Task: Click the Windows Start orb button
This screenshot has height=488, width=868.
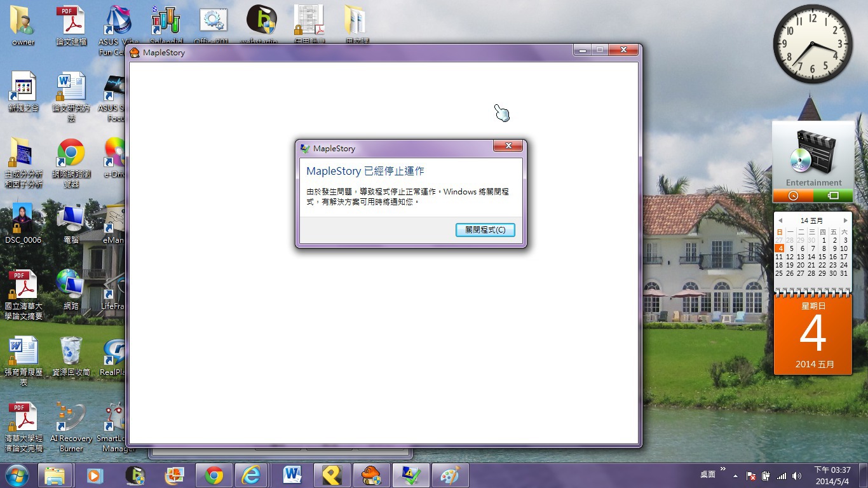Action: point(17,475)
